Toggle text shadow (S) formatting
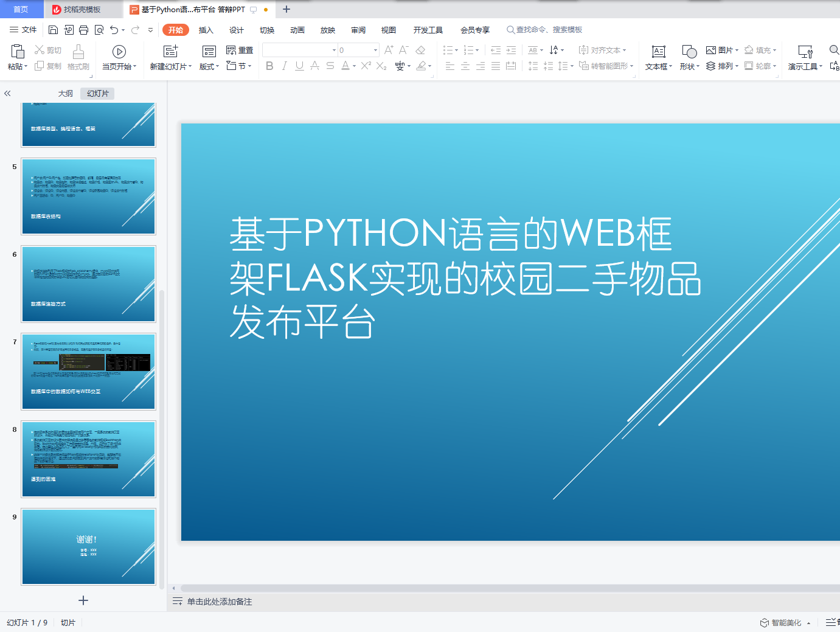Screen dimensions: 840x632 (330, 66)
